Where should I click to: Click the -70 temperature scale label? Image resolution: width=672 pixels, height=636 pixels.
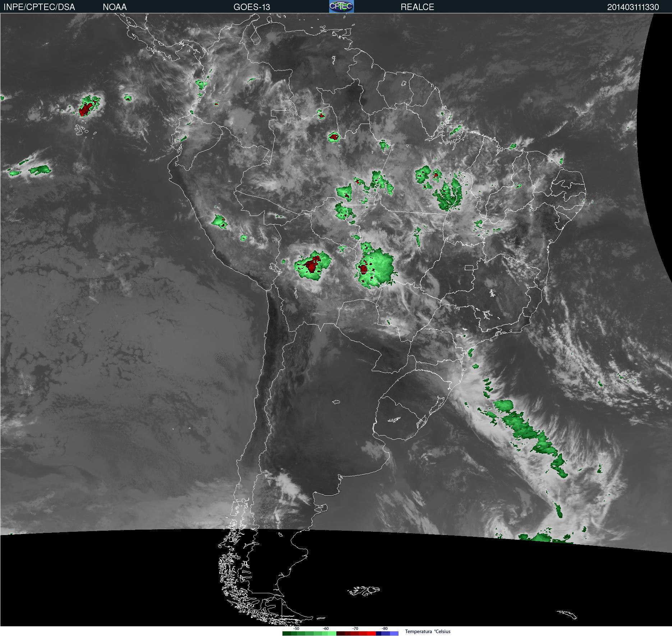point(355,628)
